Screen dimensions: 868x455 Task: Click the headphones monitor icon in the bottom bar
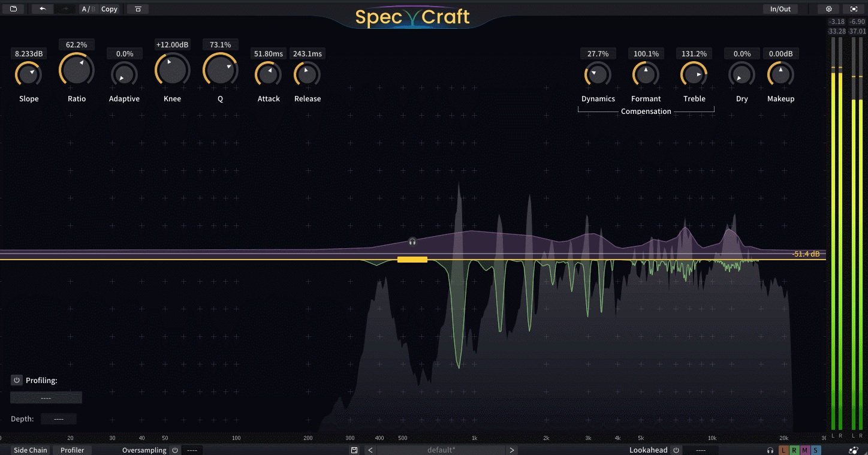pyautogui.click(x=770, y=450)
